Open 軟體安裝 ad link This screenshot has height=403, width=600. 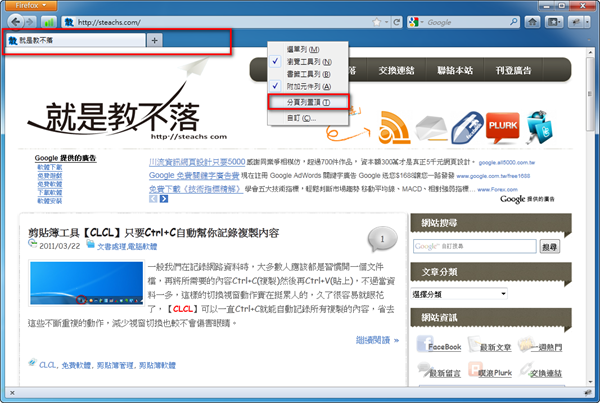49,201
